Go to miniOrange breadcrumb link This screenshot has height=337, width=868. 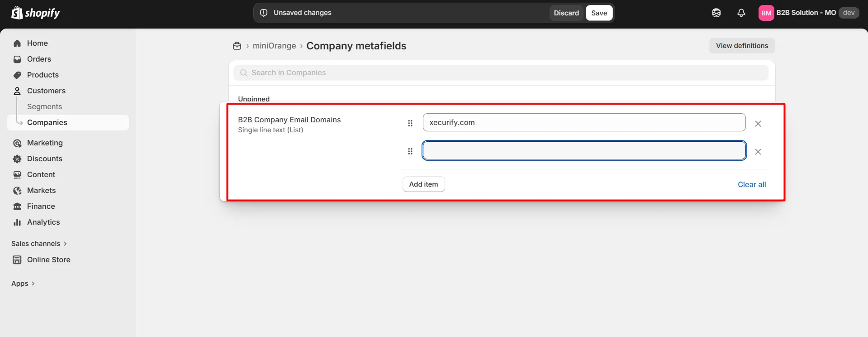click(x=274, y=46)
